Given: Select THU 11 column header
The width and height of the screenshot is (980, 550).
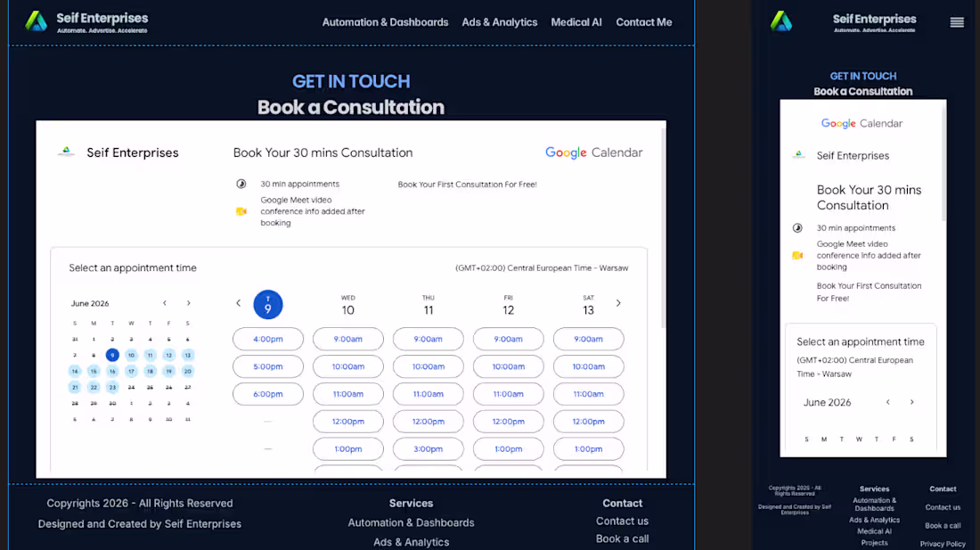Looking at the screenshot, I should (x=429, y=306).
